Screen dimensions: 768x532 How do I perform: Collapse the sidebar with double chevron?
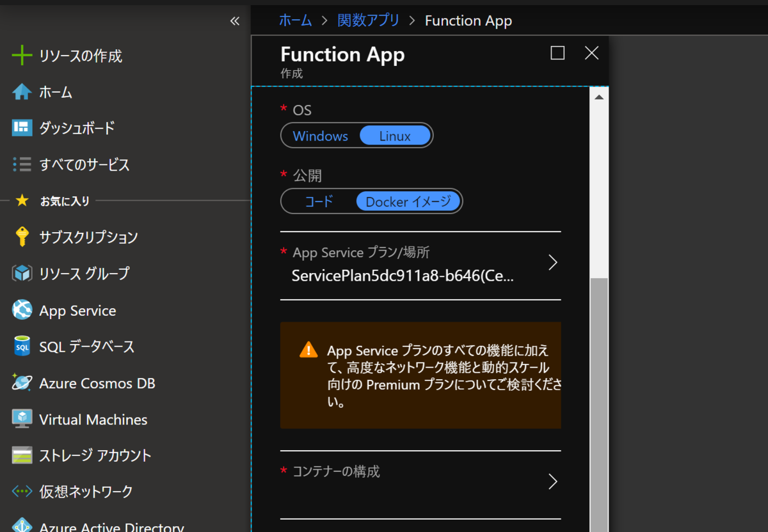coord(235,21)
